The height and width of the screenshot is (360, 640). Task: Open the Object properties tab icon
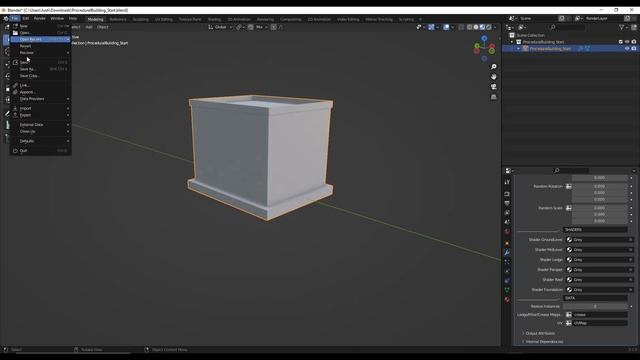507,243
